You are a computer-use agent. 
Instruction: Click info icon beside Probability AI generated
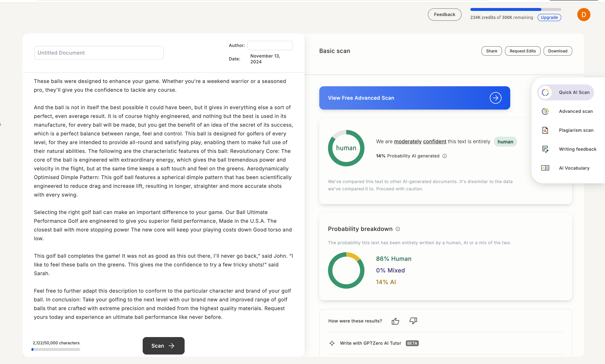pos(445,156)
